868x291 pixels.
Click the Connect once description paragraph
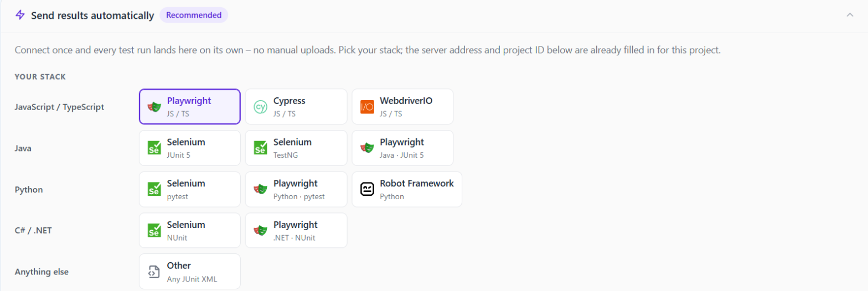click(x=368, y=50)
